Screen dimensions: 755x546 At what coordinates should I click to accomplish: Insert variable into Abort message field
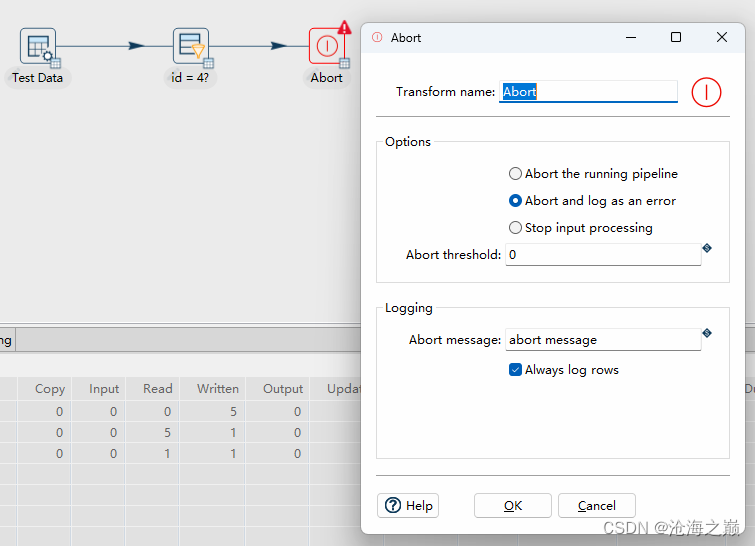[x=707, y=333]
